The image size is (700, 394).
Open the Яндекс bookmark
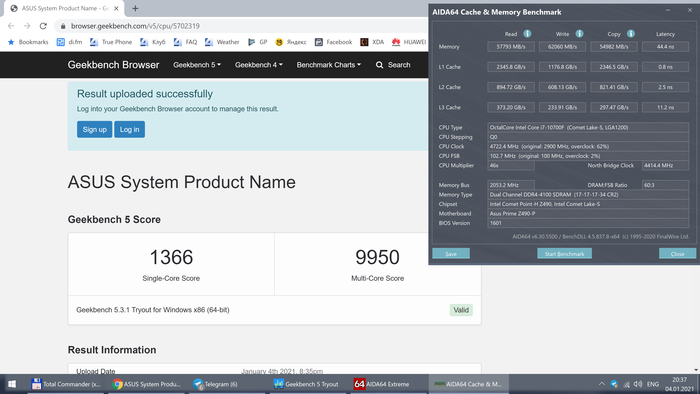click(291, 42)
